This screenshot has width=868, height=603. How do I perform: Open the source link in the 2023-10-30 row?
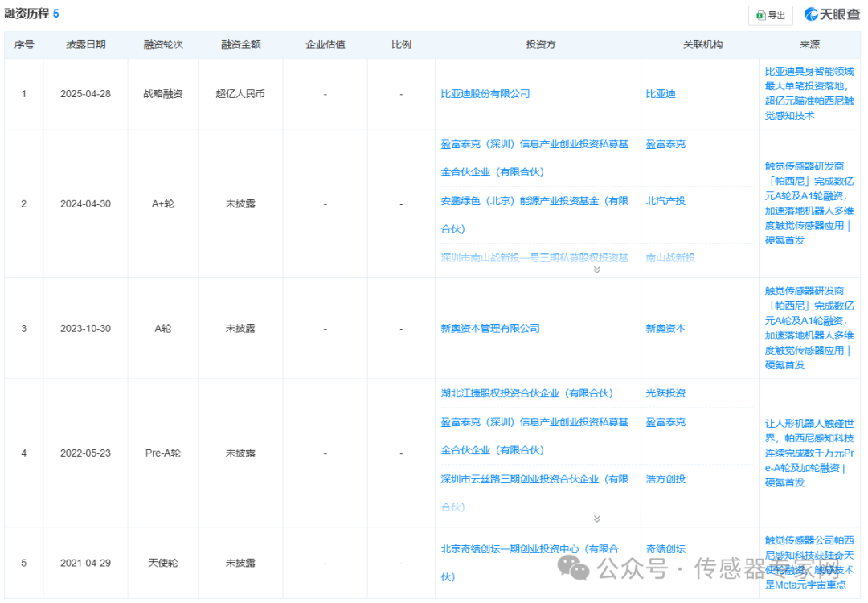[809, 328]
